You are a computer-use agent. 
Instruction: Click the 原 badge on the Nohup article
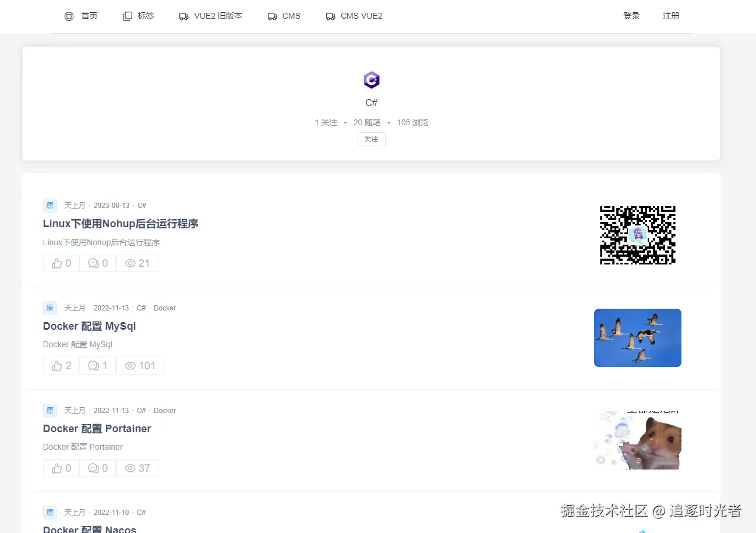click(x=50, y=206)
